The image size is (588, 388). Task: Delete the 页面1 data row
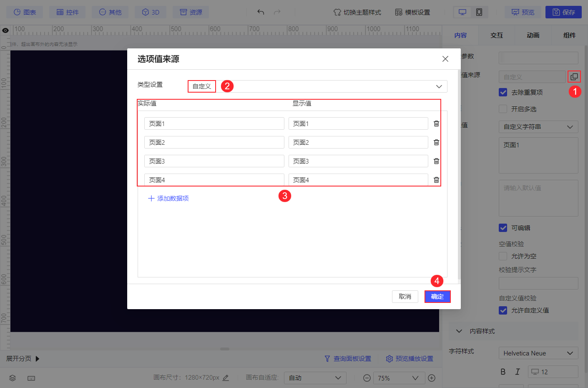436,123
